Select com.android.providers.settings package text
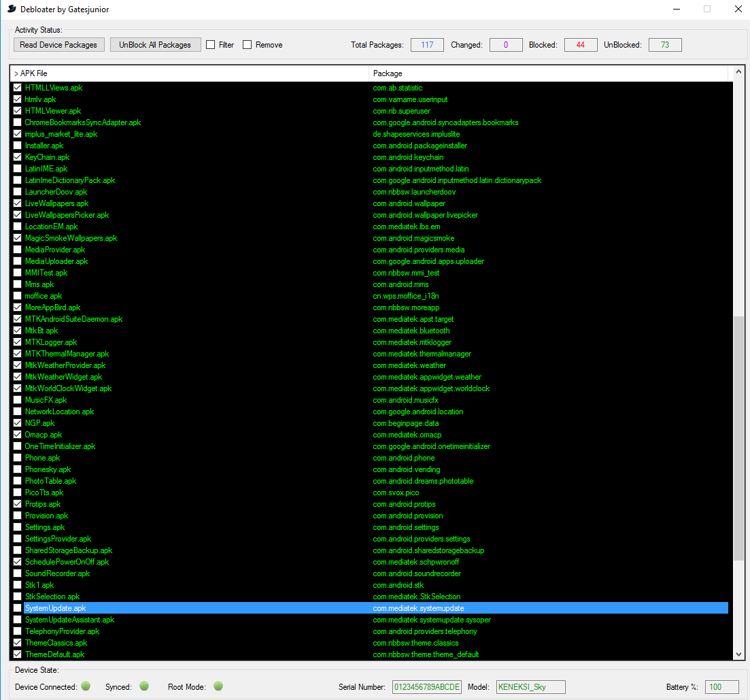This screenshot has height=700, width=750. (422, 539)
